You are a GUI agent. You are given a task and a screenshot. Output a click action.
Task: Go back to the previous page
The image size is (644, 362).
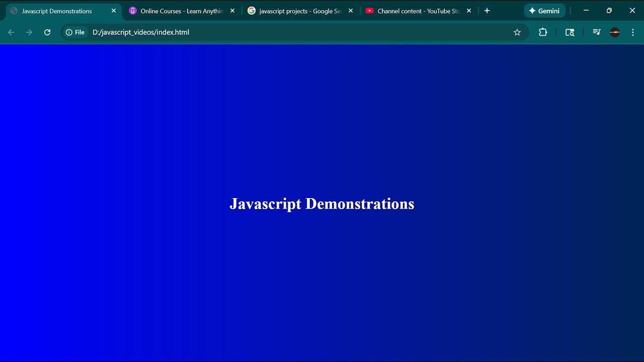11,32
